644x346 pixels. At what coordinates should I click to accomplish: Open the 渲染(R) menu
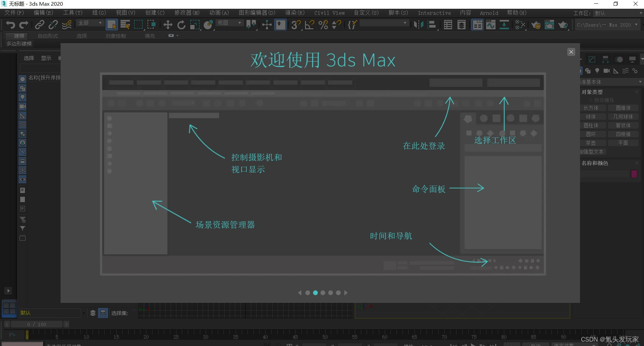295,13
